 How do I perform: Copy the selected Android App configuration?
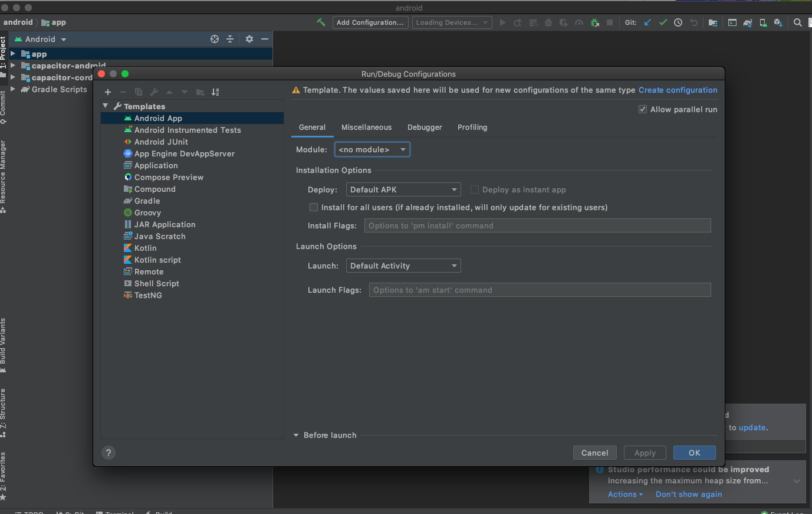point(138,93)
